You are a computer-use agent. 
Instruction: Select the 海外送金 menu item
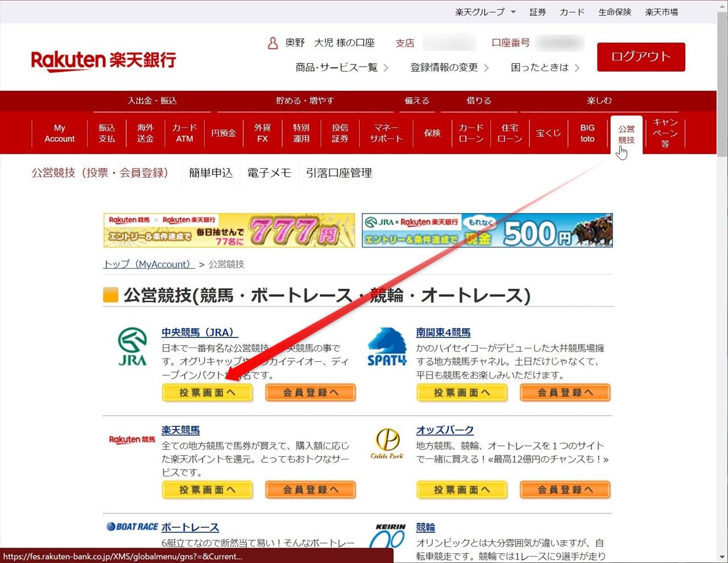pyautogui.click(x=146, y=133)
